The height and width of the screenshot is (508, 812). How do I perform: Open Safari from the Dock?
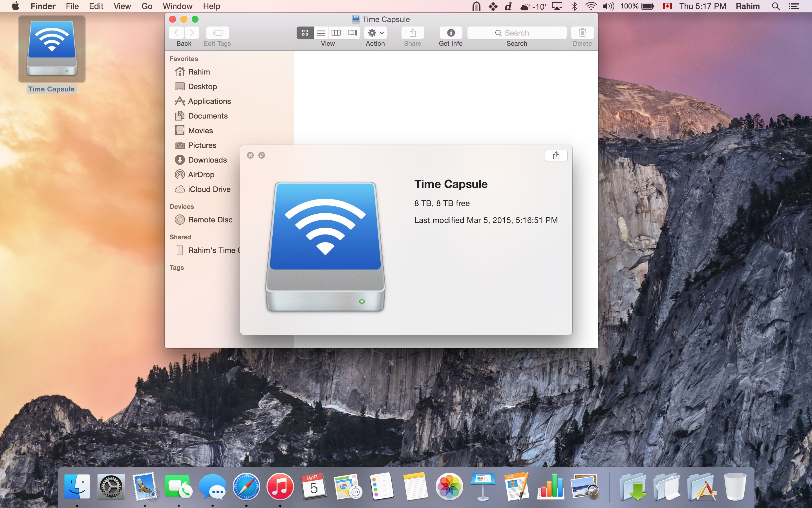(246, 487)
